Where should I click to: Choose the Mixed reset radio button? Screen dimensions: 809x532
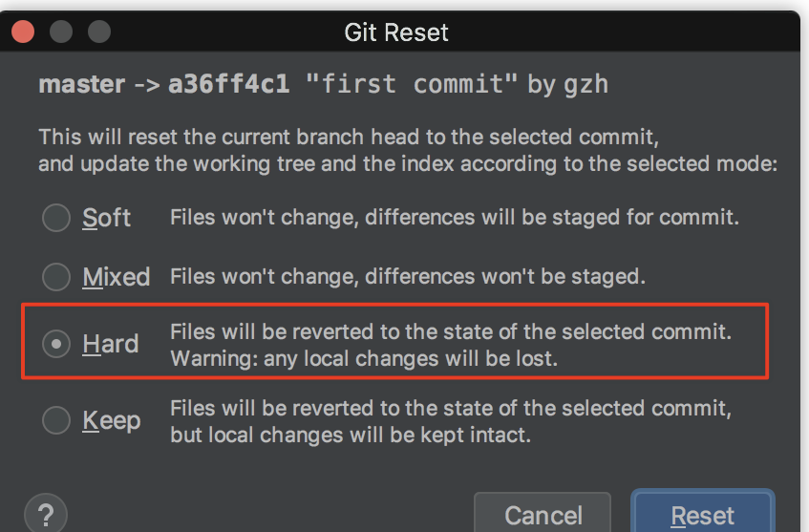tap(56, 277)
